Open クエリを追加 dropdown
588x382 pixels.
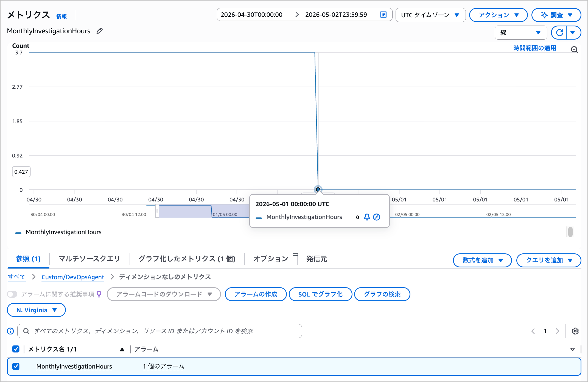coord(548,260)
